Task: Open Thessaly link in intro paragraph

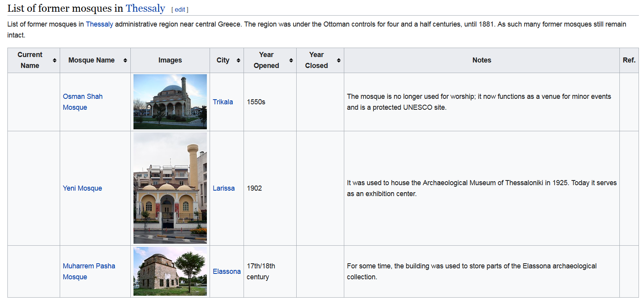Action: [100, 24]
